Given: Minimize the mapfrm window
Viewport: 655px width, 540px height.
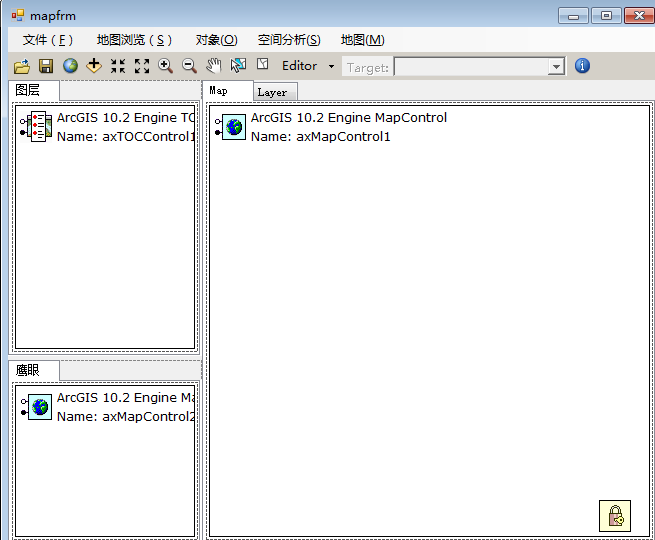Looking at the screenshot, I should coord(573,16).
